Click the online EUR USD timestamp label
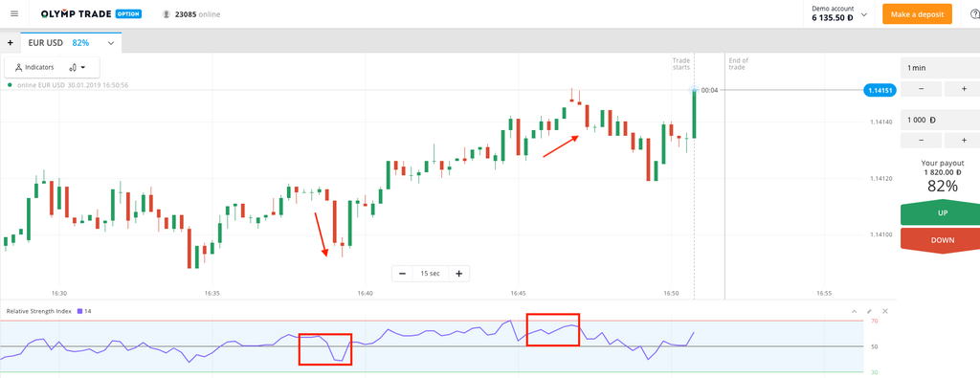The height and width of the screenshot is (378, 980). (x=73, y=85)
